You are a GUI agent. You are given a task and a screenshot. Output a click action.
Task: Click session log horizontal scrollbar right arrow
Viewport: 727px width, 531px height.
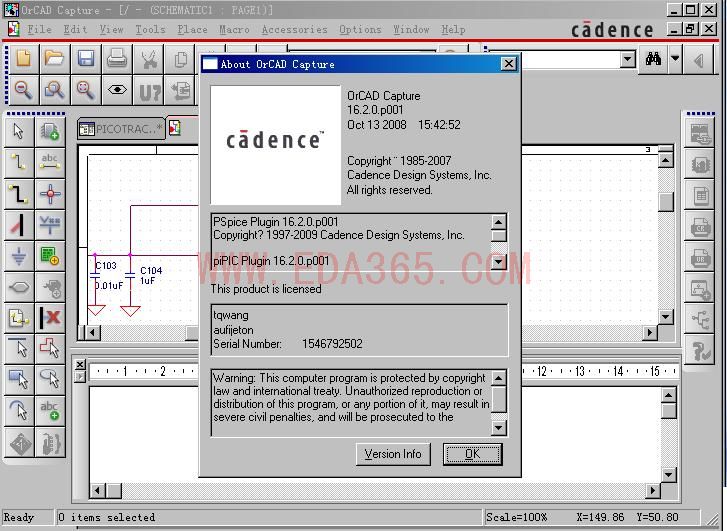click(x=653, y=490)
